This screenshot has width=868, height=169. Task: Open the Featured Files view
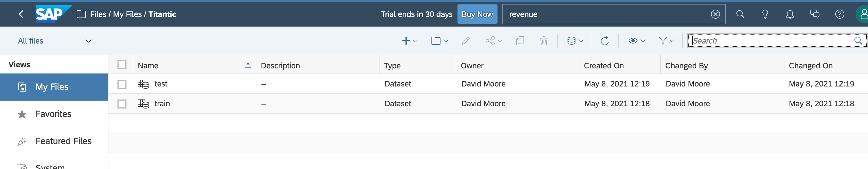click(x=63, y=141)
